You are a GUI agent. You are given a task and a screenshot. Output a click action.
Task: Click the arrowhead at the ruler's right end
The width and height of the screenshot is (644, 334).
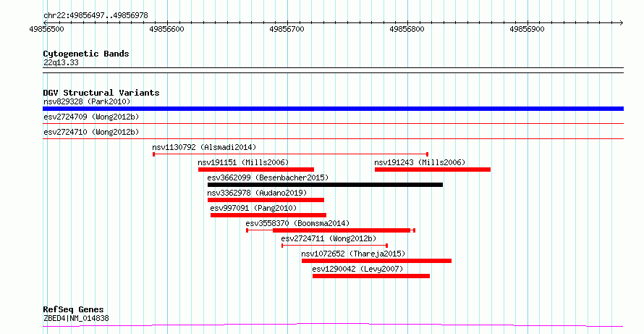pyautogui.click(x=622, y=22)
